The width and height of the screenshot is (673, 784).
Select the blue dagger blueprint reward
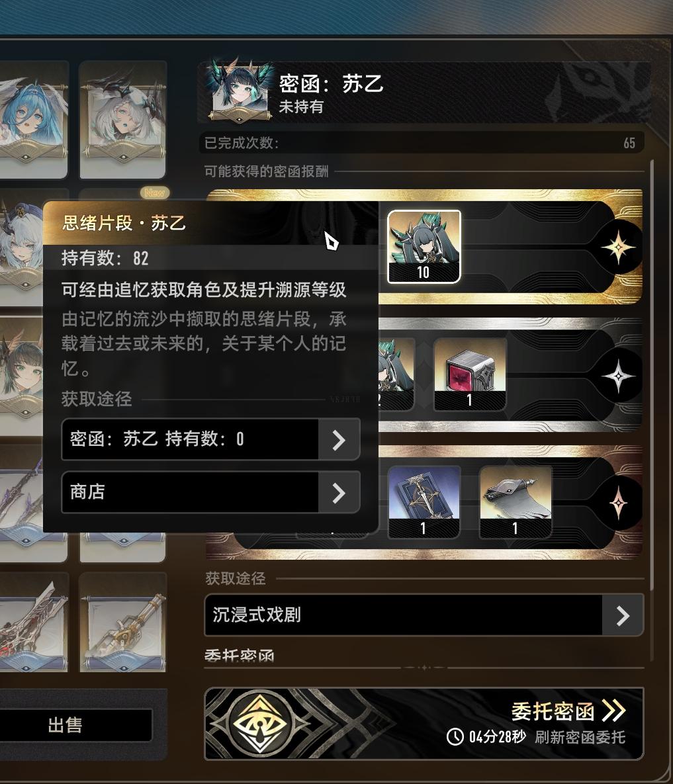pyautogui.click(x=424, y=503)
